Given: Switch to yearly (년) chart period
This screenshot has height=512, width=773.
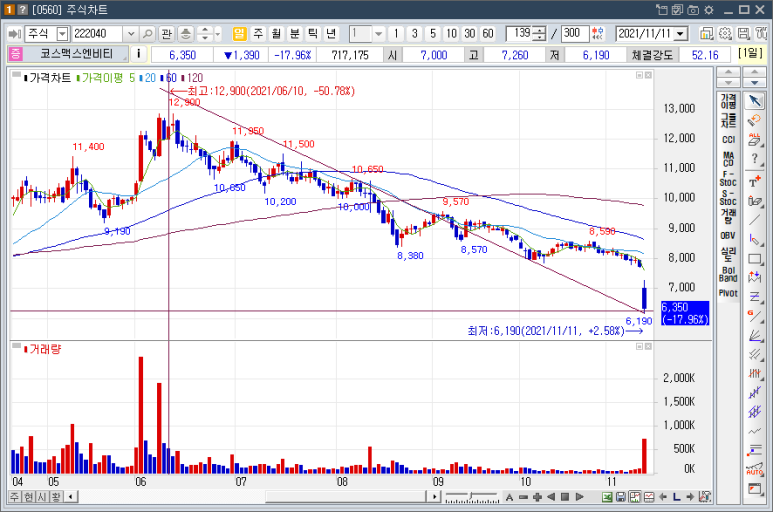Looking at the screenshot, I should click(331, 34).
